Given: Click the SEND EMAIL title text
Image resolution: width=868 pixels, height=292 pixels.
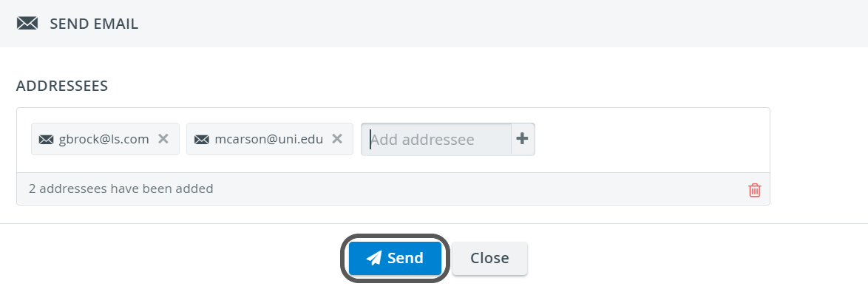Looking at the screenshot, I should coord(94,24).
